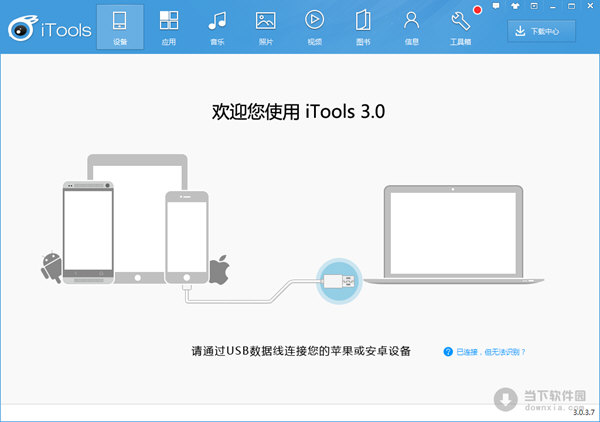600x422 pixels.
Task: Maximize the iTools window
Action: click(x=571, y=6)
